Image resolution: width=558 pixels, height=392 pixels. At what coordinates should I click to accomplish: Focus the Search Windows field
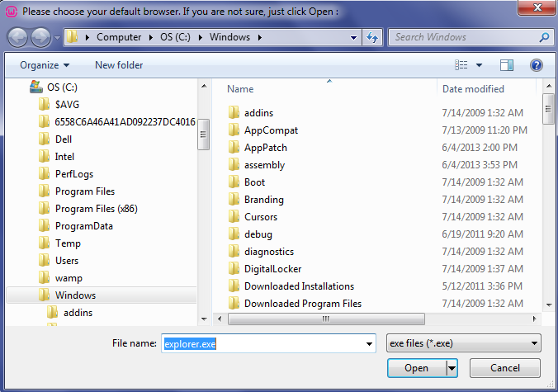(x=471, y=37)
